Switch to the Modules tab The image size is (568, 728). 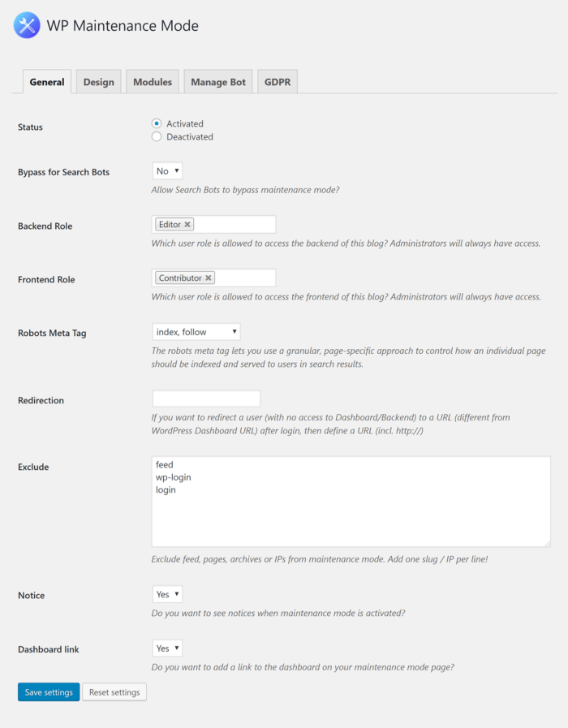pyautogui.click(x=152, y=81)
